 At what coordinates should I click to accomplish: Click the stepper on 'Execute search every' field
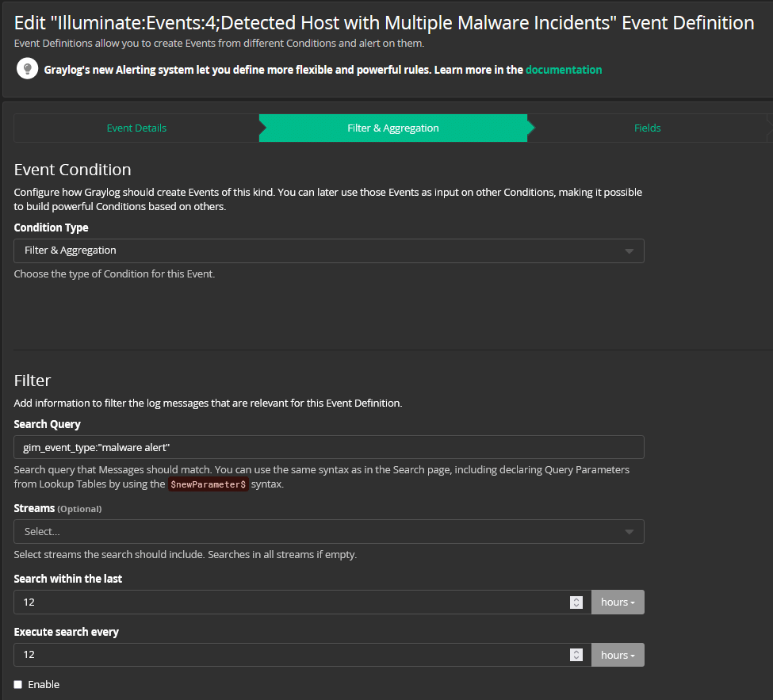[x=576, y=655]
